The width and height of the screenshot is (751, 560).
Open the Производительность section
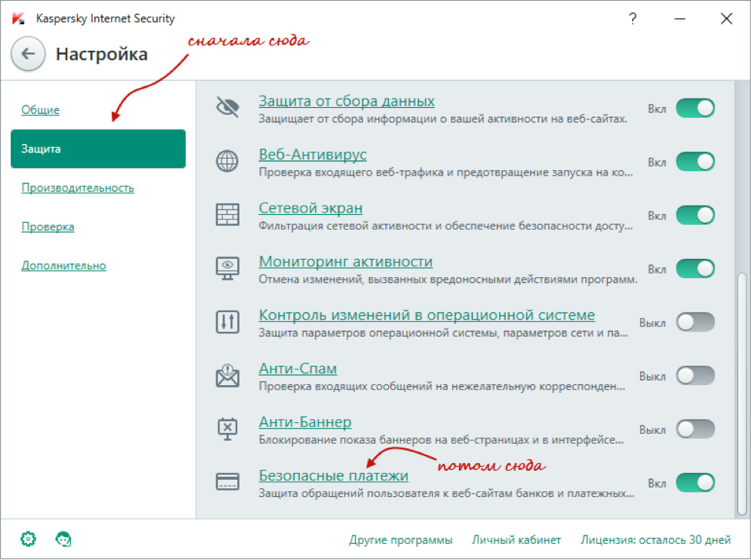coord(78,188)
